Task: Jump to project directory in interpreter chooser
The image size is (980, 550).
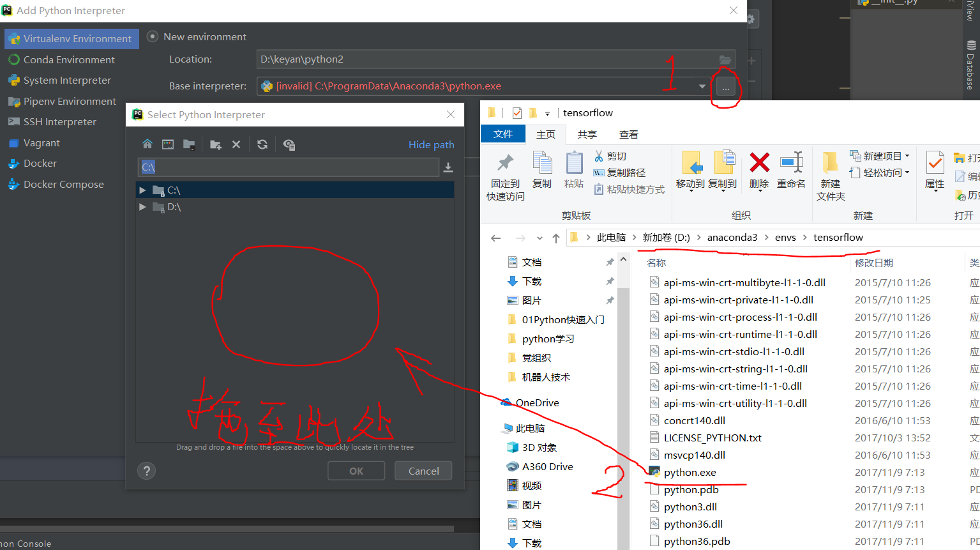Action: coord(189,144)
